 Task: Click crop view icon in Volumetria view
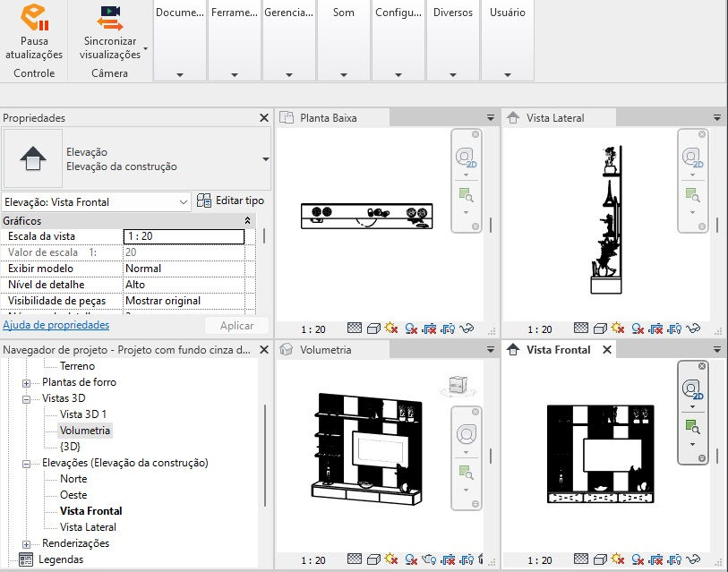click(x=448, y=559)
